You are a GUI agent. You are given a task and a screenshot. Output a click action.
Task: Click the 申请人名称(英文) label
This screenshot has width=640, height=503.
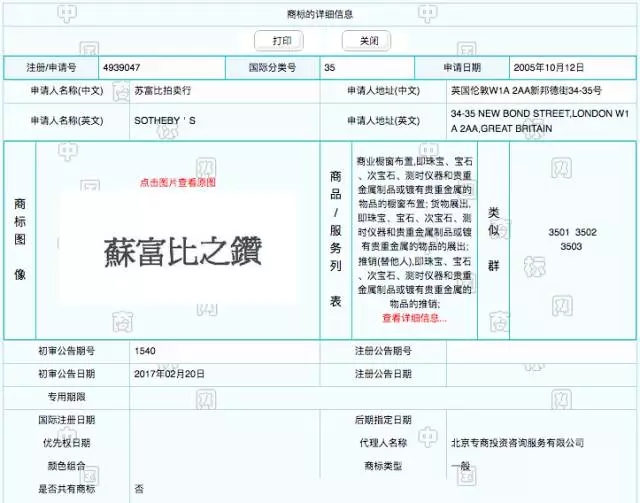(67, 120)
